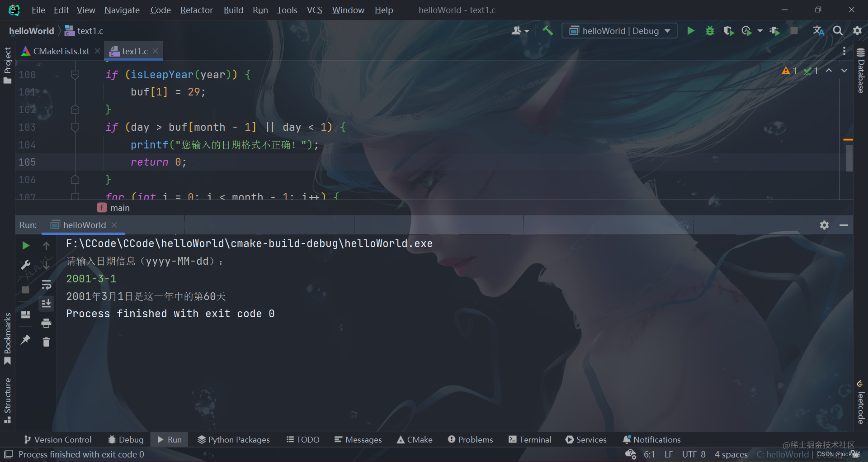Image resolution: width=868 pixels, height=462 pixels.
Task: Click the editor vertical scrollbar thumb
Action: (x=849, y=158)
